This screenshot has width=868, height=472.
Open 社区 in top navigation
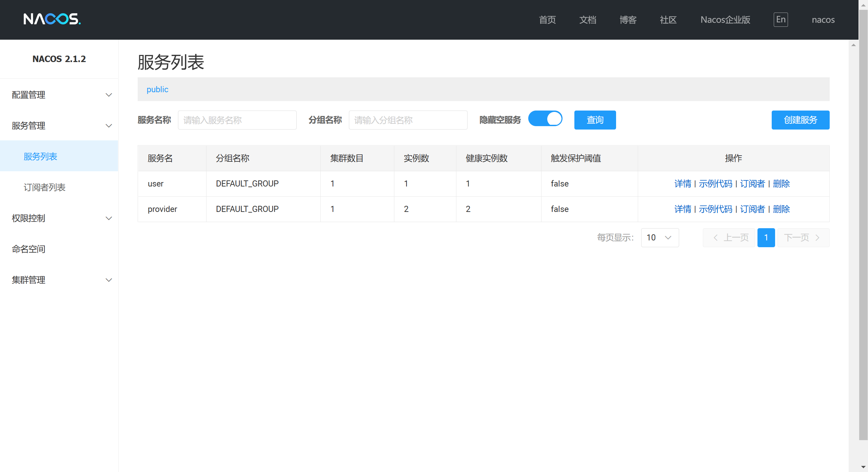(x=668, y=20)
